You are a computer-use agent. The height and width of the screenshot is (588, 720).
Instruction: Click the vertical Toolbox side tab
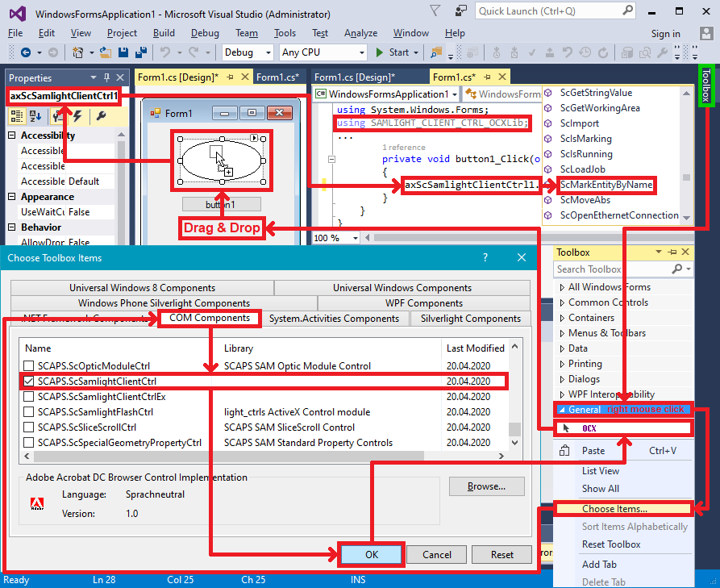point(706,86)
